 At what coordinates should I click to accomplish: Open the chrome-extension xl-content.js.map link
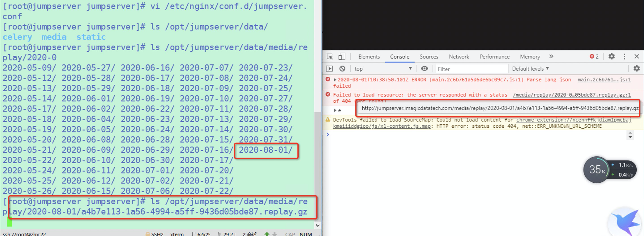point(574,120)
